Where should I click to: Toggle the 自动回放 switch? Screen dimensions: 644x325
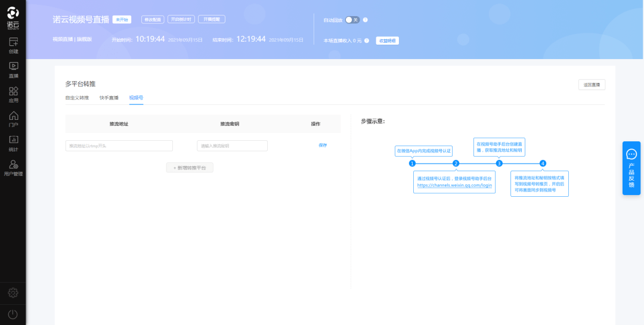pyautogui.click(x=352, y=20)
